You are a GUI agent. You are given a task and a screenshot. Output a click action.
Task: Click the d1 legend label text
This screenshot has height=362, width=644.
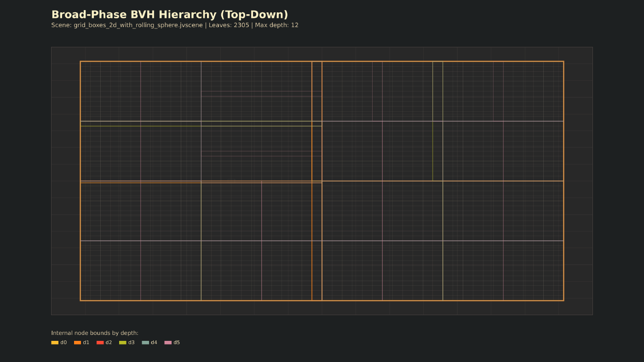pyautogui.click(x=86, y=343)
